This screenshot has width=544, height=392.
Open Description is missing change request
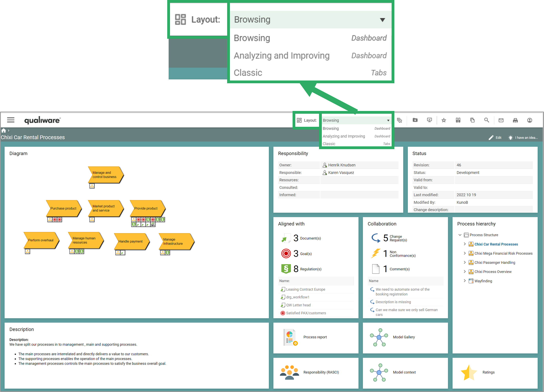pos(391,302)
